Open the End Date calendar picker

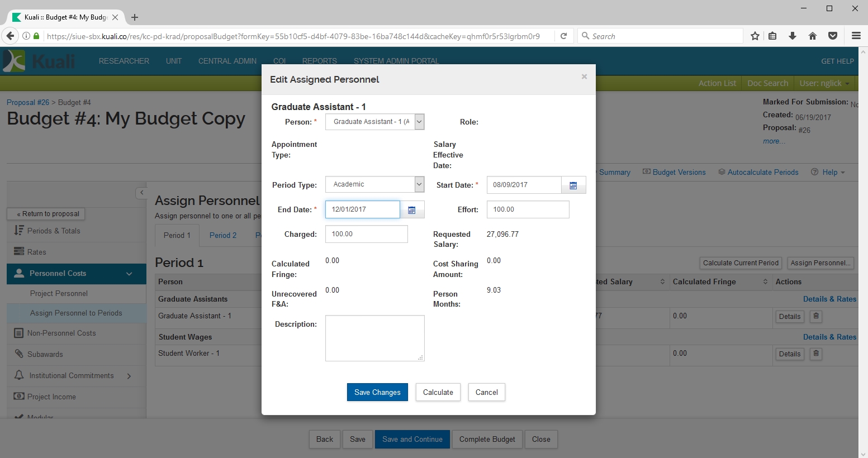[412, 210]
